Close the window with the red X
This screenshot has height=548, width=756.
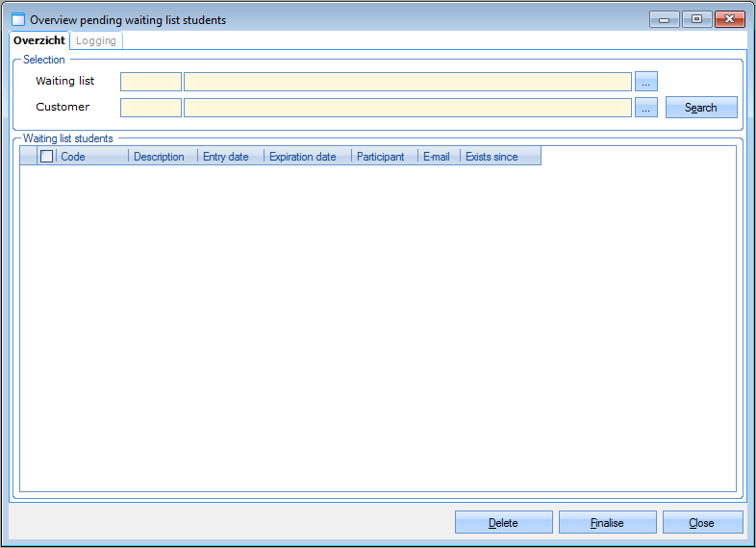(x=730, y=19)
